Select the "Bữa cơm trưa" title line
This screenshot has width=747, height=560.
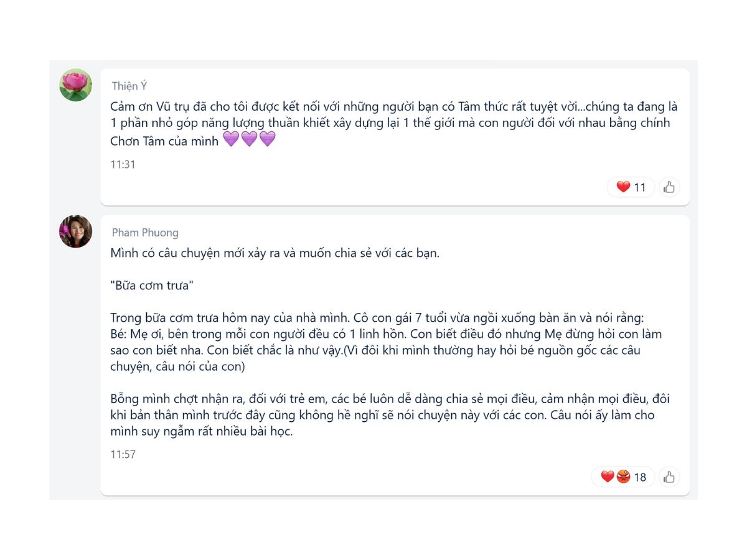click(152, 286)
